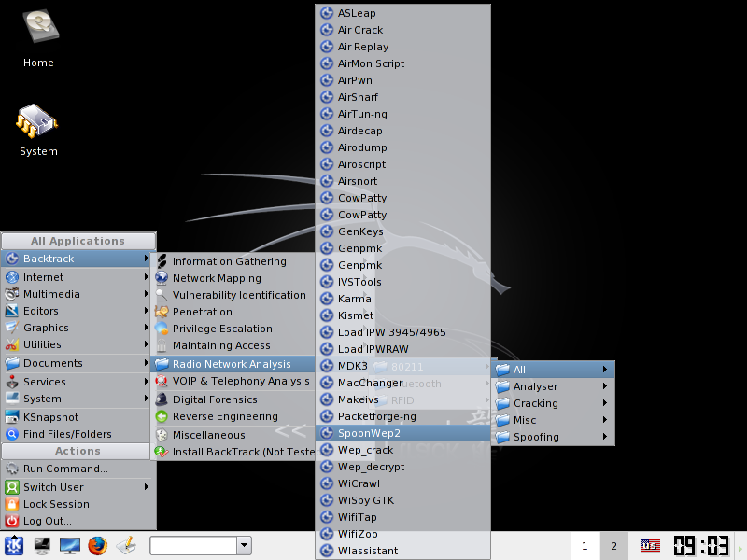Launch AirSnarf

(x=403, y=97)
